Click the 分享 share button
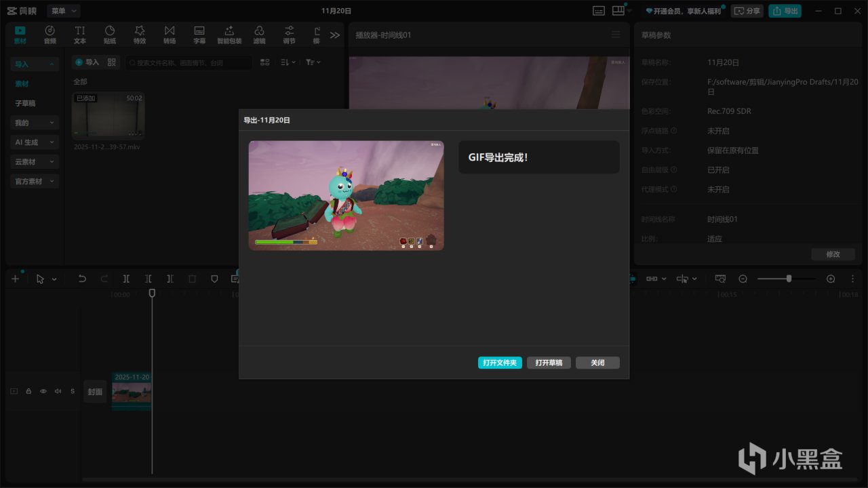The image size is (868, 488). 747,11
